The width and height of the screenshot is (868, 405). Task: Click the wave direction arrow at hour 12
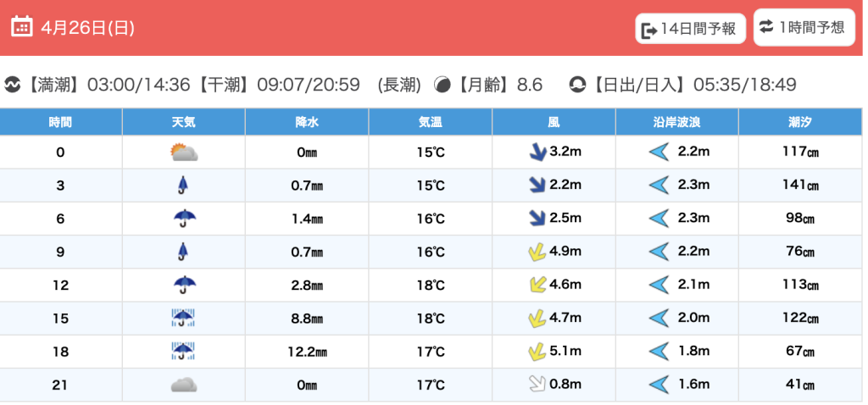pyautogui.click(x=659, y=285)
